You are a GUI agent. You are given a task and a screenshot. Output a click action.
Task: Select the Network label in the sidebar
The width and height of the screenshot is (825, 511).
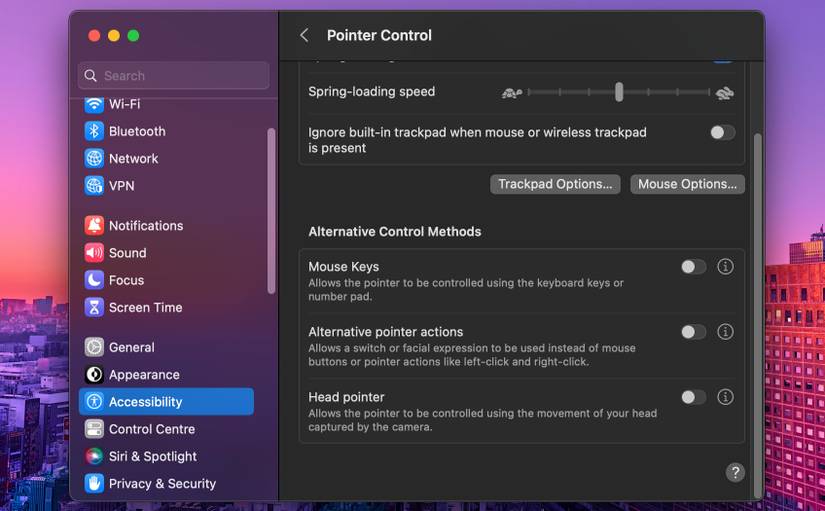coord(133,158)
